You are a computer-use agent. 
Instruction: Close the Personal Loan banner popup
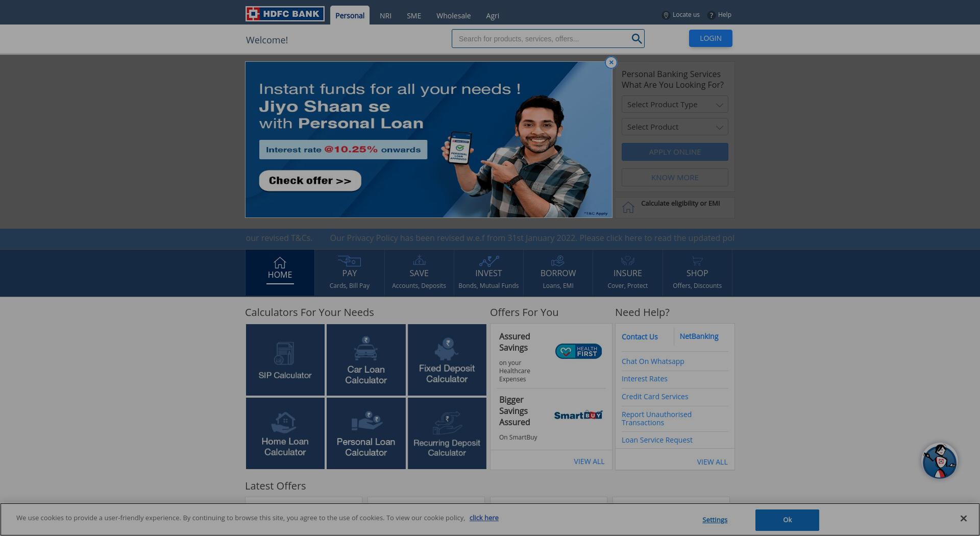[611, 62]
